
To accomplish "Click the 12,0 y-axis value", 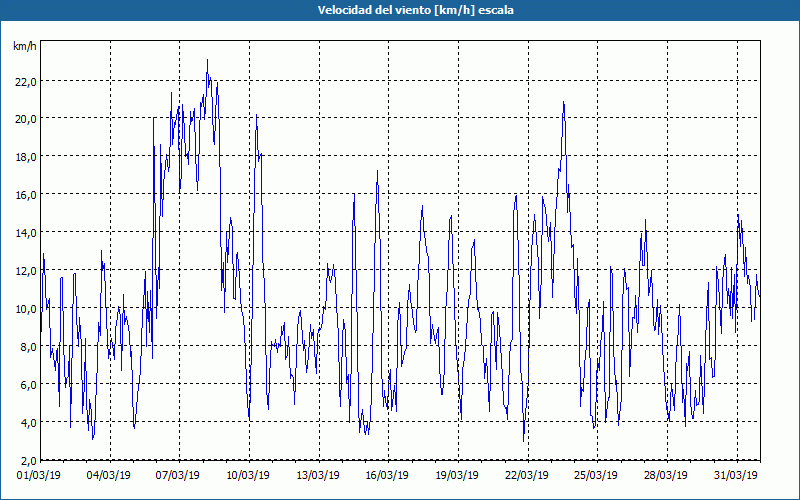I will 26,270.
